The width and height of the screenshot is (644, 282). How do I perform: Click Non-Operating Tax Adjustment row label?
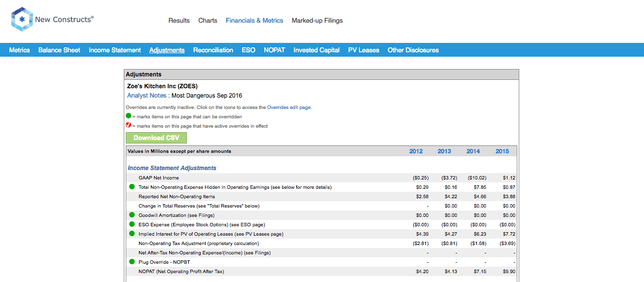pyautogui.click(x=199, y=243)
